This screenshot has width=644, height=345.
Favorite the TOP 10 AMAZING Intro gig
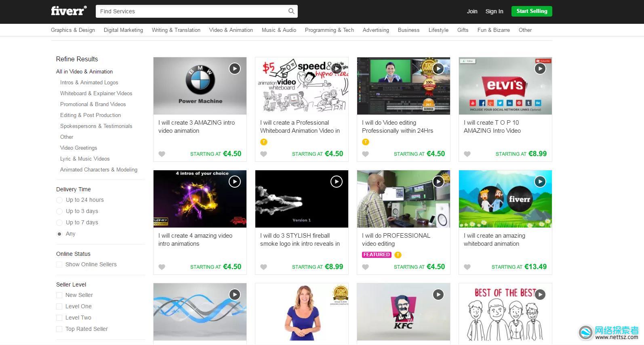(x=467, y=154)
